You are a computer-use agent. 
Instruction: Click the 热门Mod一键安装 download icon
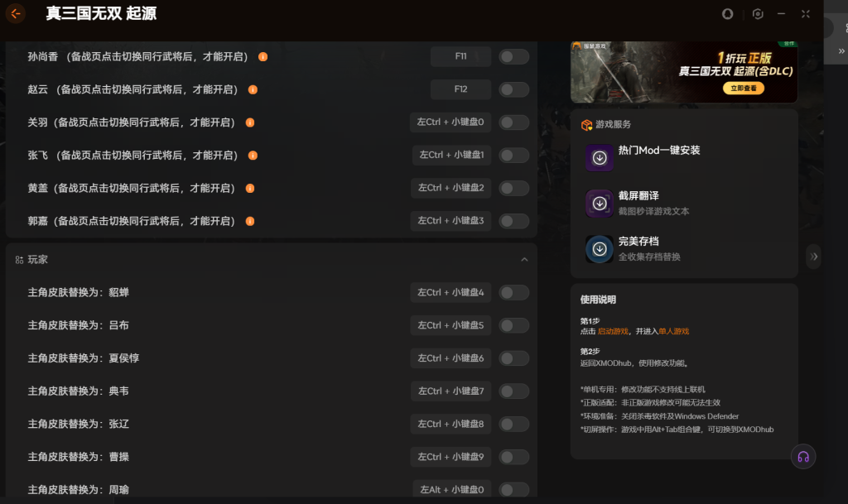(x=600, y=157)
